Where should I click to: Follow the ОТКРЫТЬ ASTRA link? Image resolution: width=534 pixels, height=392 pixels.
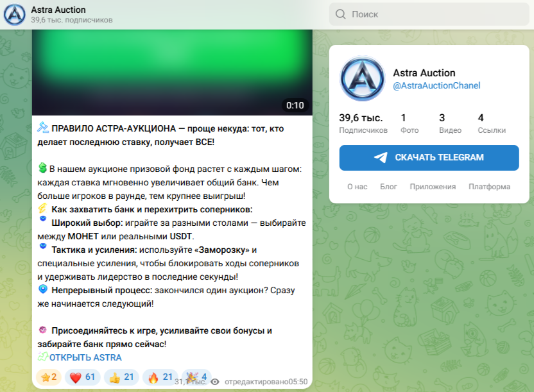coord(85,357)
